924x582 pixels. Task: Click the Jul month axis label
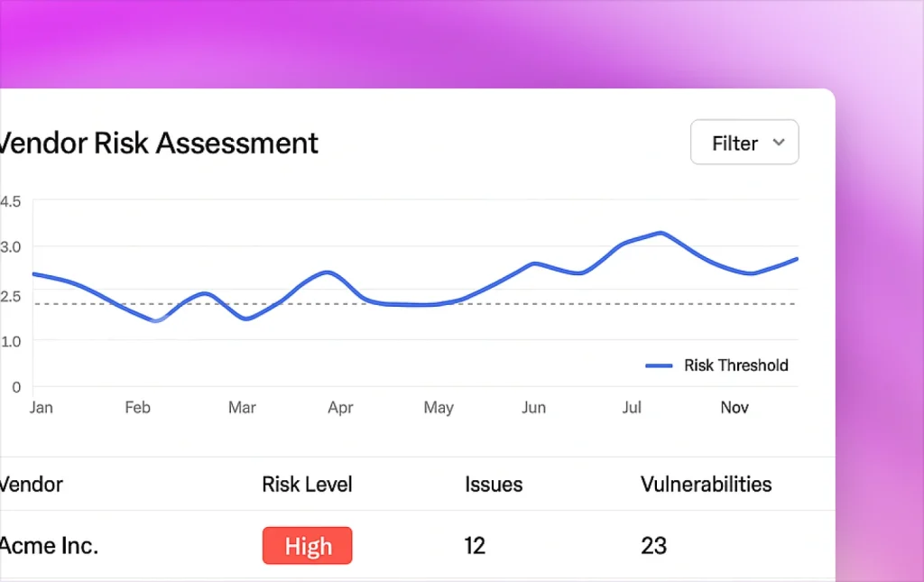632,408
